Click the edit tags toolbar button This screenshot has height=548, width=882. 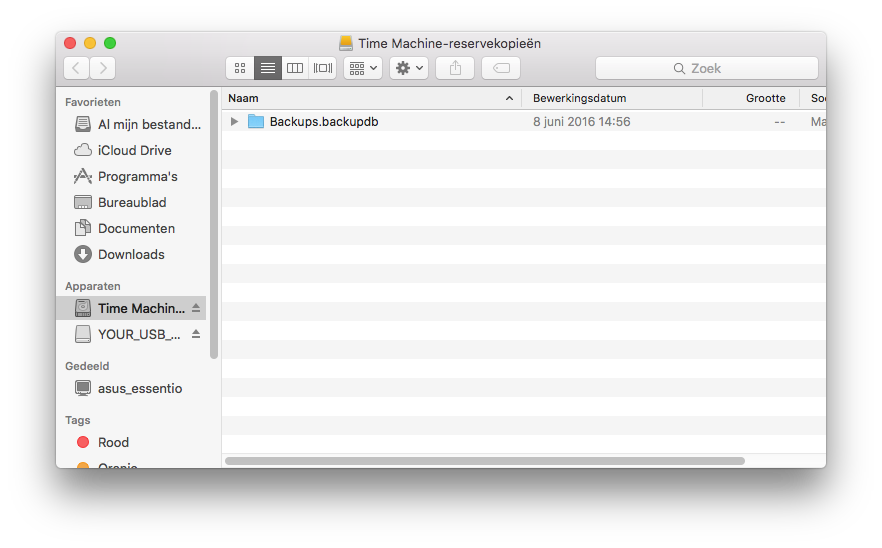tap(501, 68)
